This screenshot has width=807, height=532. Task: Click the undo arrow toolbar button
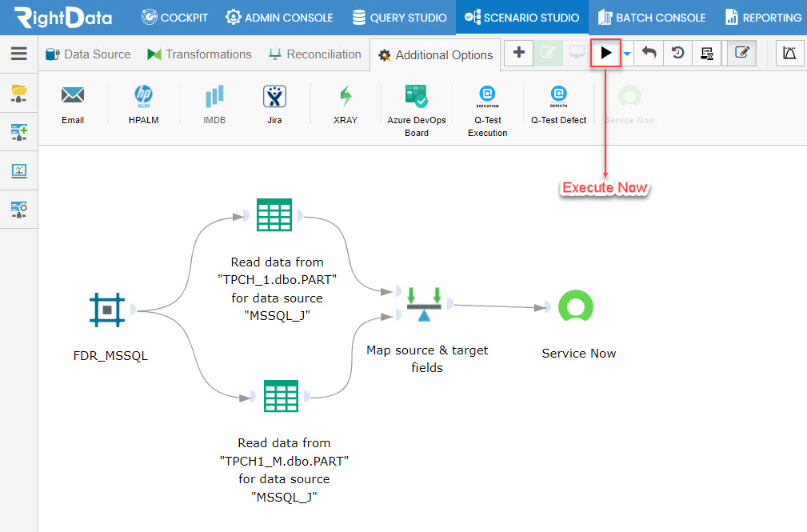coord(649,53)
